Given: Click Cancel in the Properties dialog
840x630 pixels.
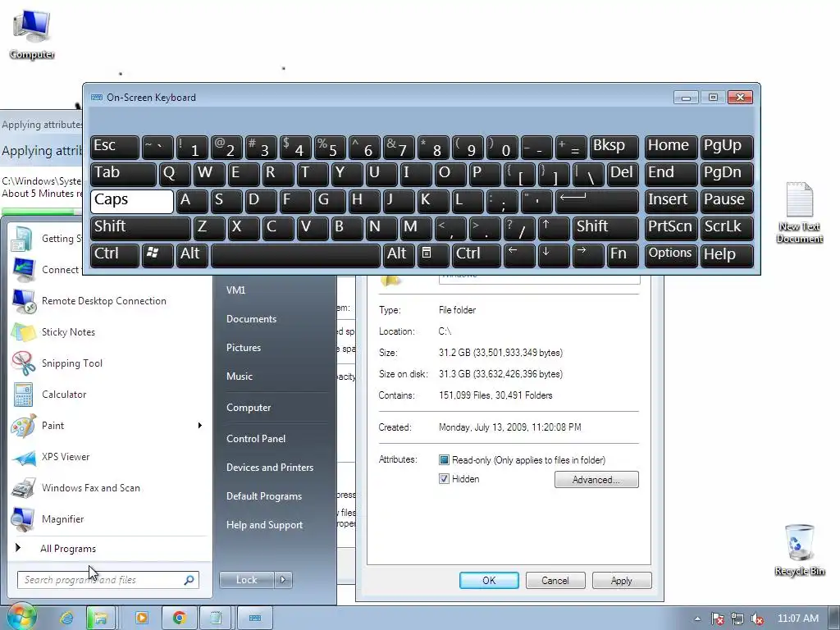Looking at the screenshot, I should [555, 580].
